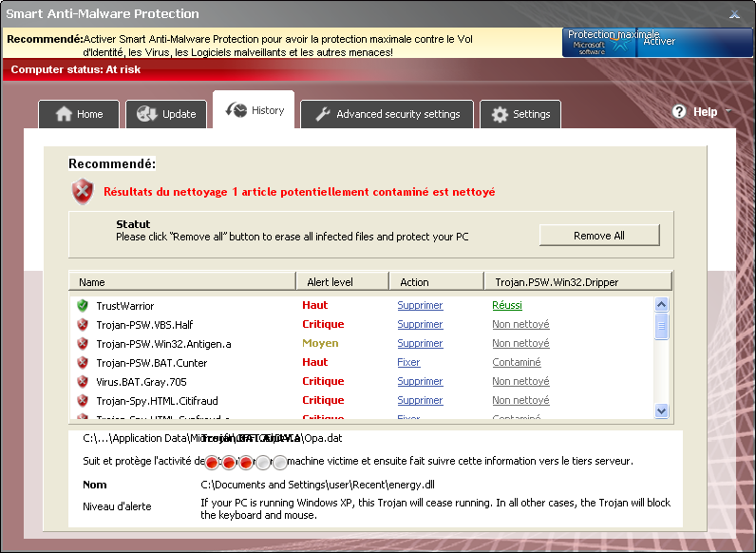Viewport: 756px width, 553px height.
Task: Open Advanced security settings tab
Action: pos(387,114)
